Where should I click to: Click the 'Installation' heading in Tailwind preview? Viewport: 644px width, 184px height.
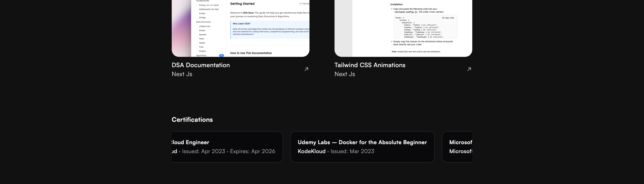[396, 4]
